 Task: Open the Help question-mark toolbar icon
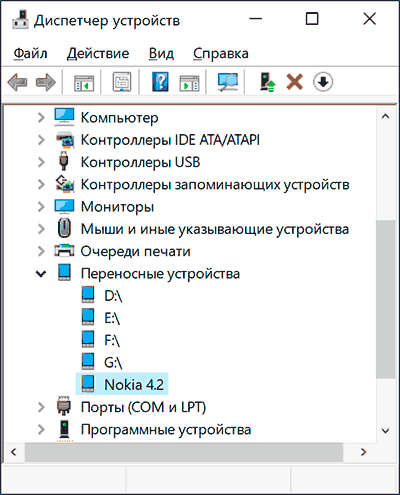tap(160, 82)
